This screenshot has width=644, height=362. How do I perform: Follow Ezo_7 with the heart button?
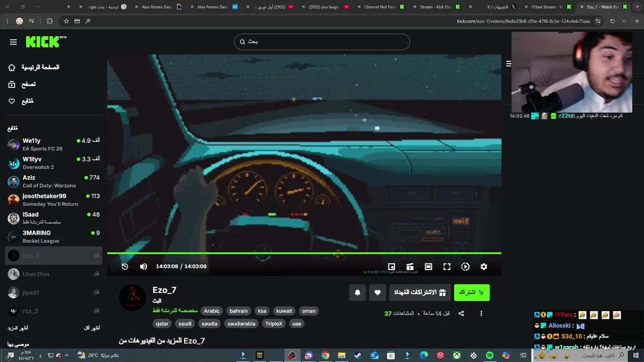[x=377, y=293]
